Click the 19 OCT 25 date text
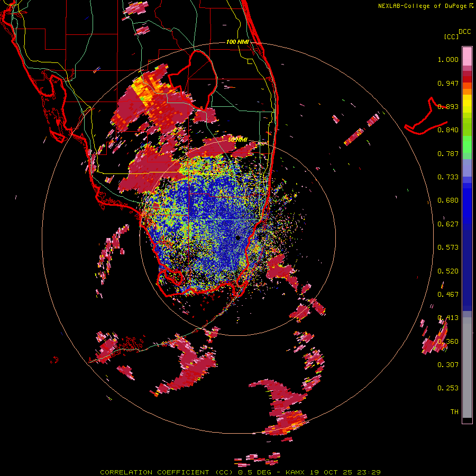This screenshot has height=476, width=476. point(331,472)
